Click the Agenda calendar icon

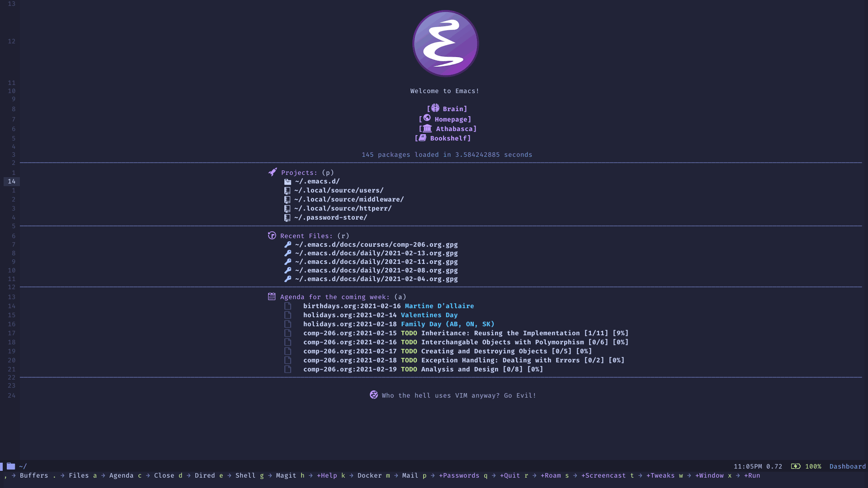pos(272,296)
